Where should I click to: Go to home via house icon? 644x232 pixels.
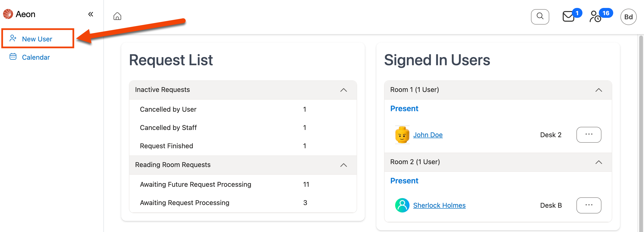point(117,17)
